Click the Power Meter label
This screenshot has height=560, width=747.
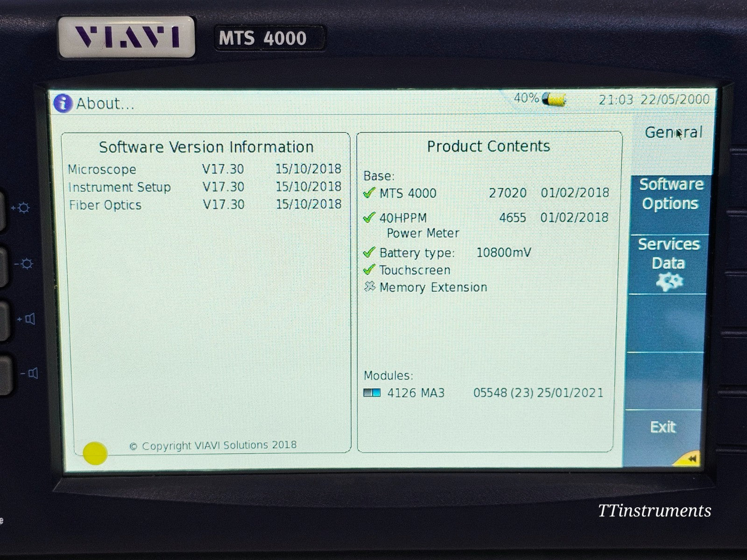423,233
